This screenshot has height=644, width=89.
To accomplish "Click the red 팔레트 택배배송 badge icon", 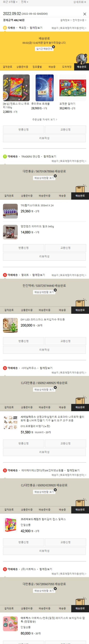I will click(5, 275).
